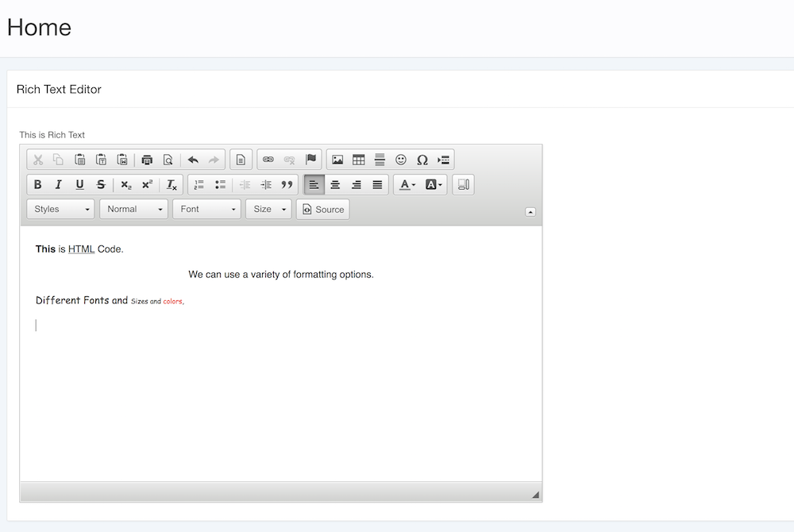Toggle bold formatting
Viewport: 794px width, 532px height.
click(37, 184)
